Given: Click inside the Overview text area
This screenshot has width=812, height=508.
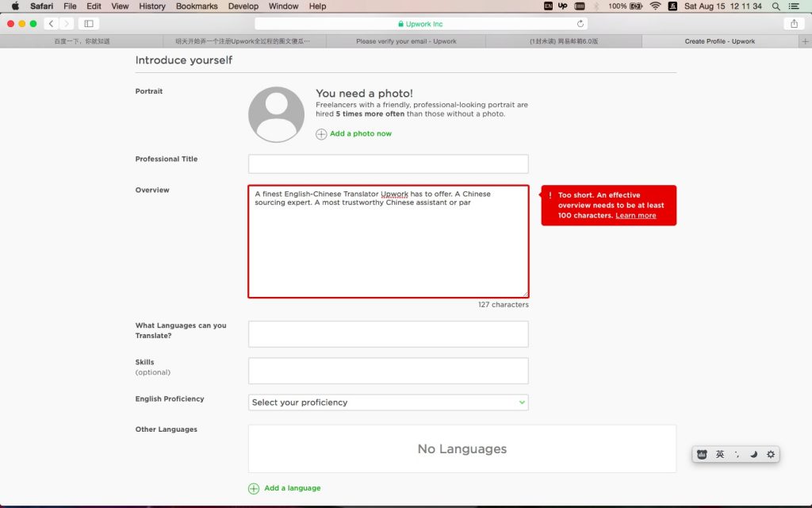Looking at the screenshot, I should pyautogui.click(x=388, y=241).
